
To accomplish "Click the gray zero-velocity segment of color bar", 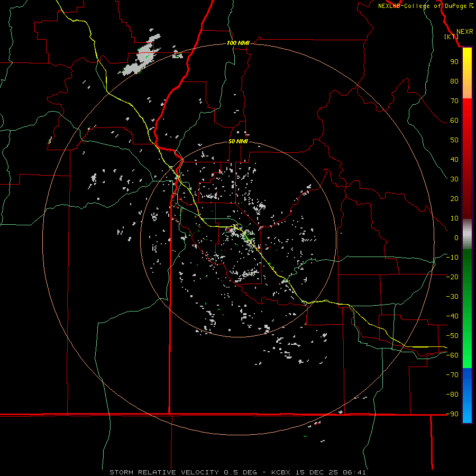I will [467, 234].
